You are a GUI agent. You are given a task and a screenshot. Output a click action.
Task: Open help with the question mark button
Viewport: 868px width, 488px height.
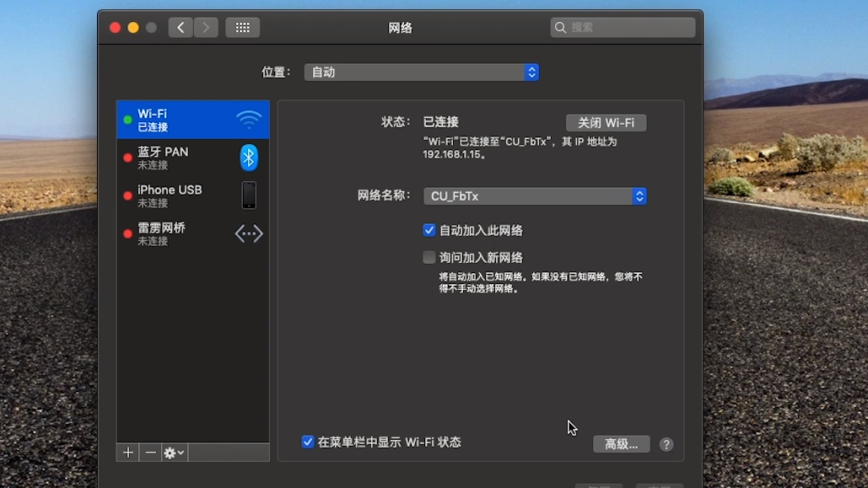pyautogui.click(x=666, y=444)
